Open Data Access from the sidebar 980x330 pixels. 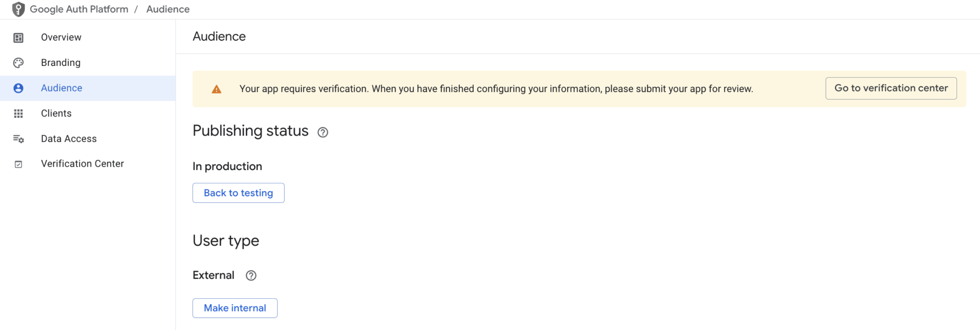pos(68,138)
